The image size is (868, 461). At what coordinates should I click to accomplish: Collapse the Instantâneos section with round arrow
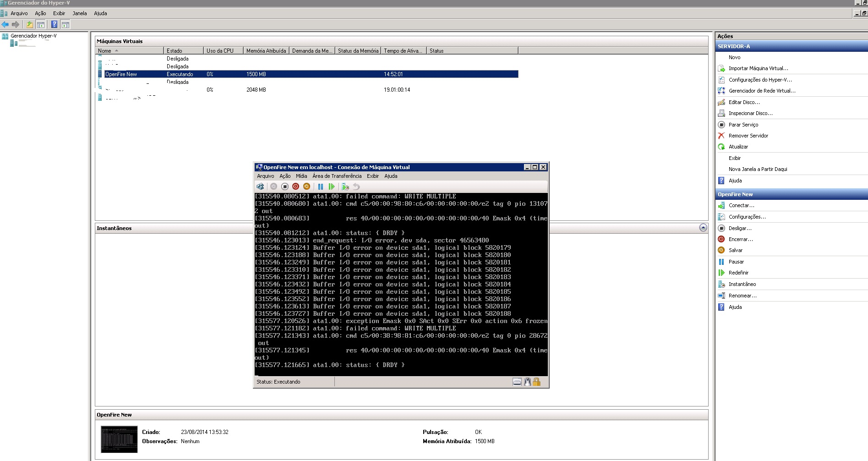703,228
